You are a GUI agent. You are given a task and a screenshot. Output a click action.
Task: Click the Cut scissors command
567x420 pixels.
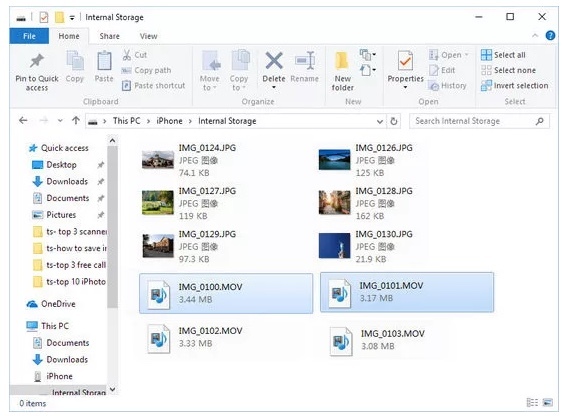(135, 55)
